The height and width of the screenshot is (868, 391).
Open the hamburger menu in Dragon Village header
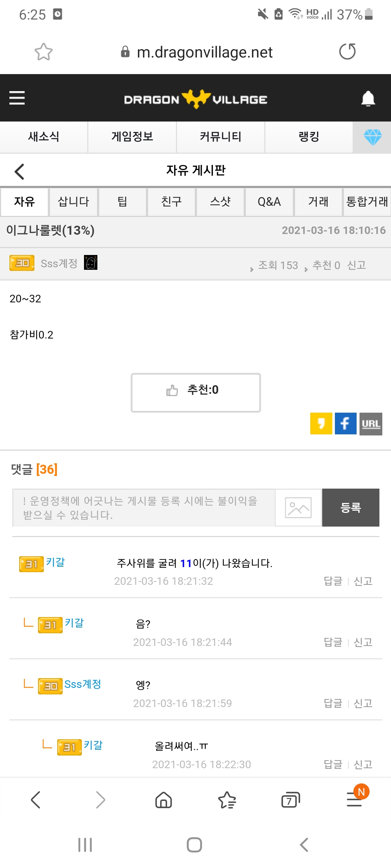pyautogui.click(x=17, y=98)
